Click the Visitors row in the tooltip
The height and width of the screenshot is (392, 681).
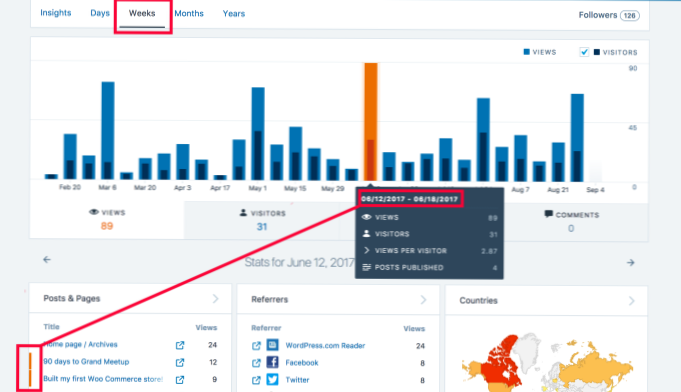430,234
